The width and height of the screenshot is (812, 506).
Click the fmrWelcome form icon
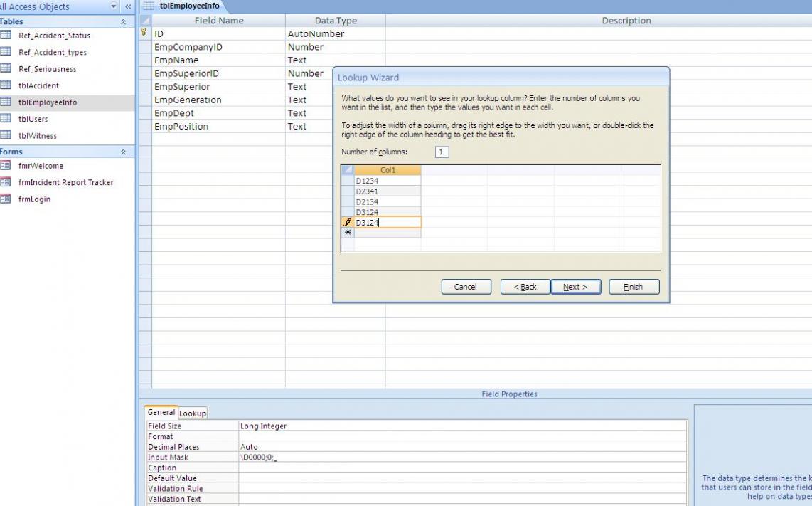(6, 166)
